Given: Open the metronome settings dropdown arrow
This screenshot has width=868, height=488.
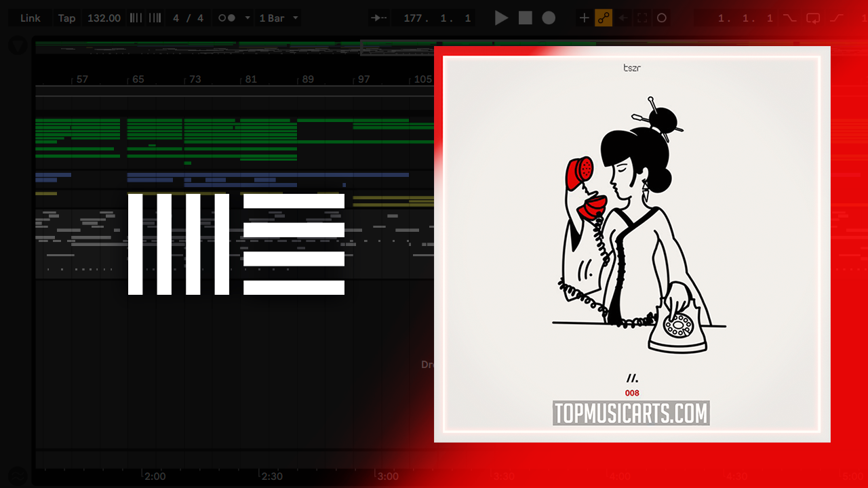Looking at the screenshot, I should (247, 18).
